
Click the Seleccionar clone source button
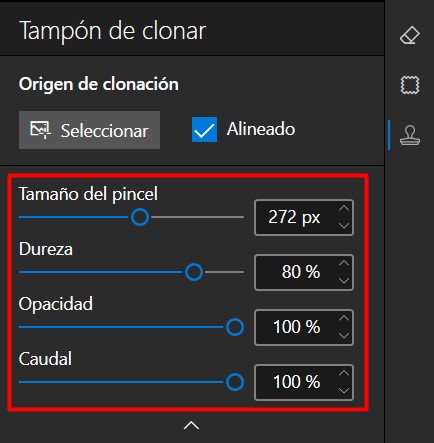click(x=89, y=130)
